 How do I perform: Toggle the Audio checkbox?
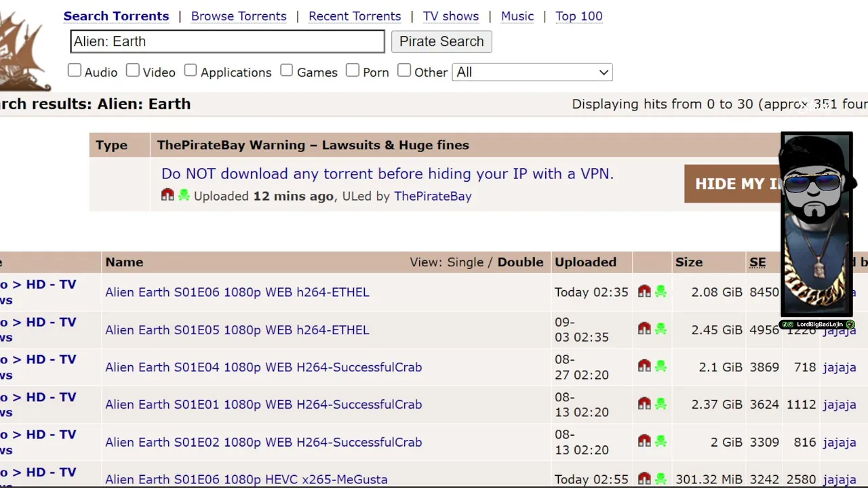pos(75,70)
